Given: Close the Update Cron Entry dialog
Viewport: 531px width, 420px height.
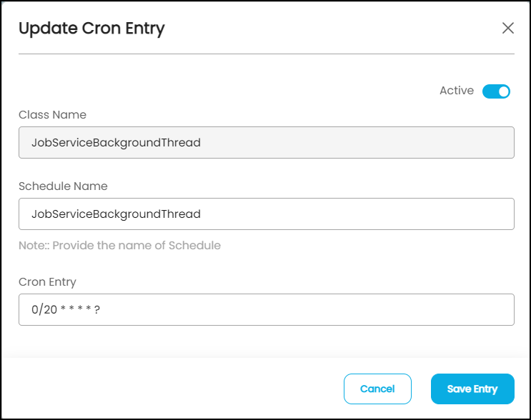Looking at the screenshot, I should coord(508,28).
